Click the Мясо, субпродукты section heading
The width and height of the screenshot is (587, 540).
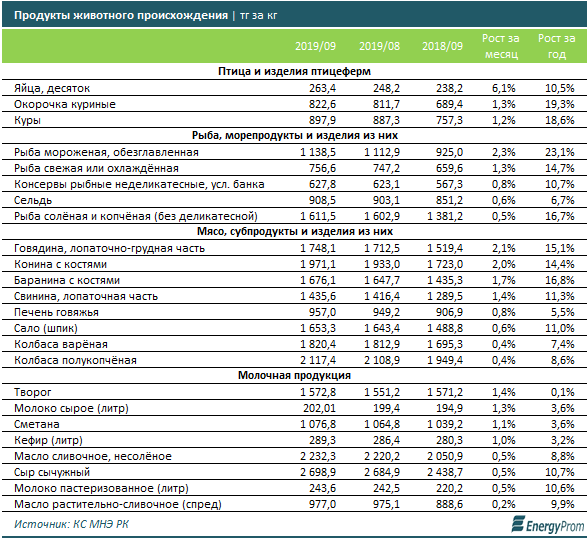tap(294, 231)
